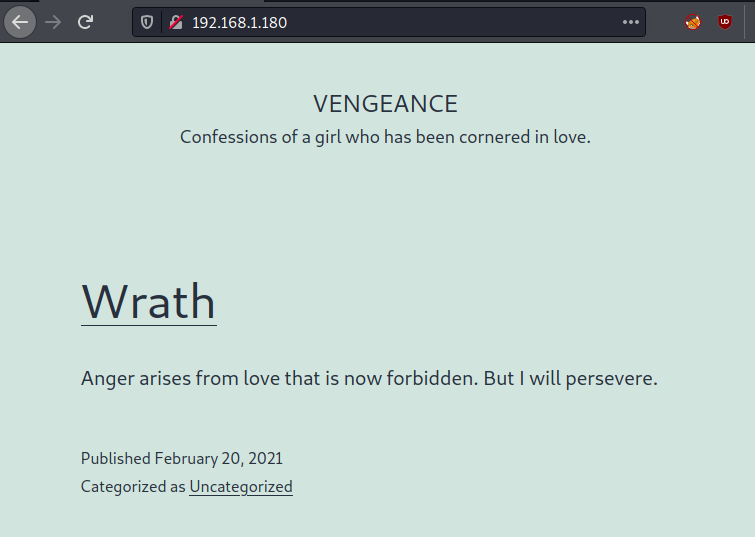This screenshot has height=537, width=755.
Task: Show insecure connection info via crossed-out lock
Action: (176, 22)
